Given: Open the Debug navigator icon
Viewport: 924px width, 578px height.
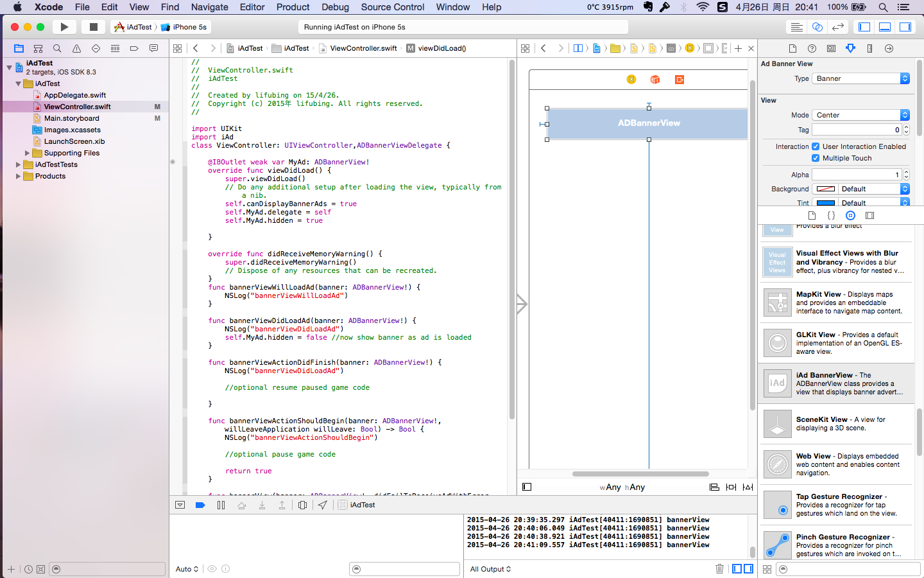Looking at the screenshot, I should [x=115, y=48].
